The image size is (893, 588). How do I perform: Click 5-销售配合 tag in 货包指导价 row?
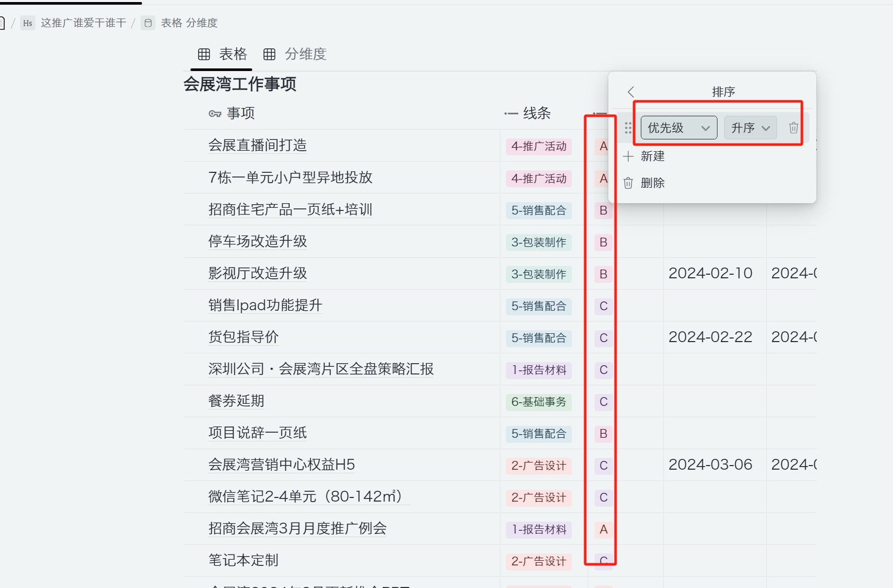pos(539,338)
